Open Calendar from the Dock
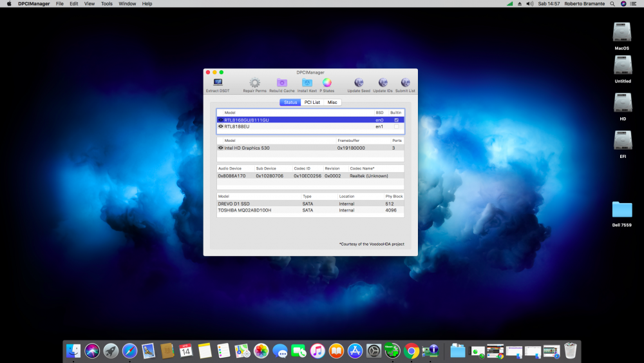 (x=186, y=351)
